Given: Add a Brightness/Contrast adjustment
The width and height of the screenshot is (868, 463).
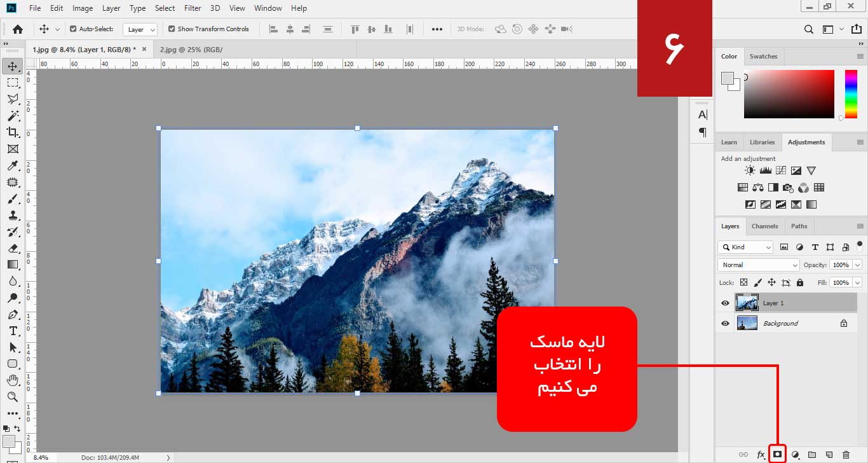Looking at the screenshot, I should [750, 170].
